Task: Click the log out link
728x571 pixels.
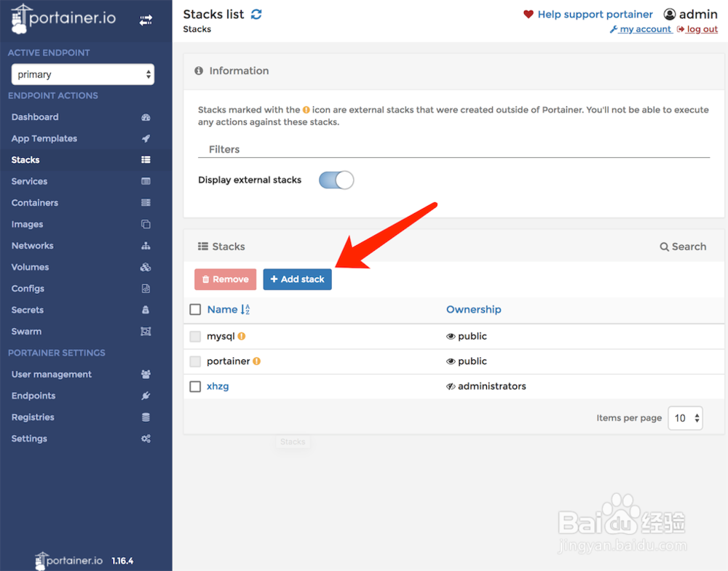Action: 697,29
